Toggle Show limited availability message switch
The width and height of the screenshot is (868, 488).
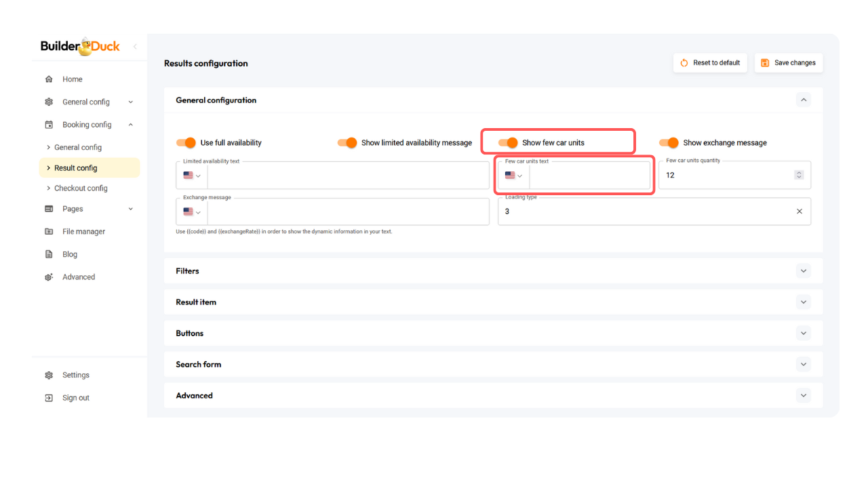point(347,142)
